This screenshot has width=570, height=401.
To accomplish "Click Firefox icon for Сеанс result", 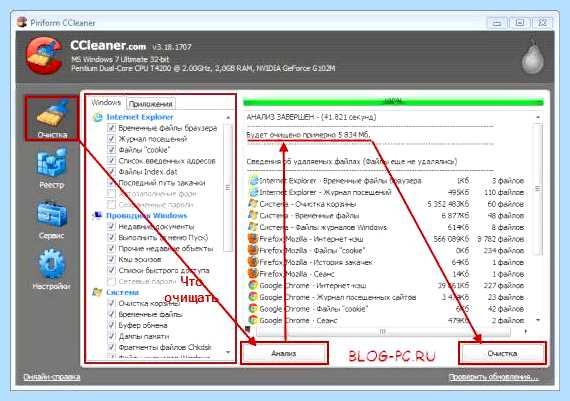I will (253, 274).
